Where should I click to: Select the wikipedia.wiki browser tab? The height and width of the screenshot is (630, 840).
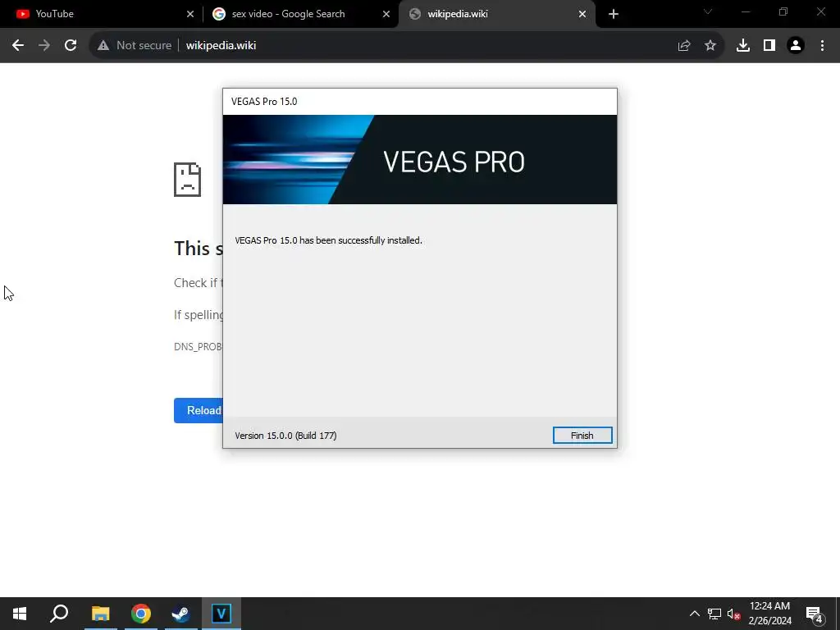(496, 14)
